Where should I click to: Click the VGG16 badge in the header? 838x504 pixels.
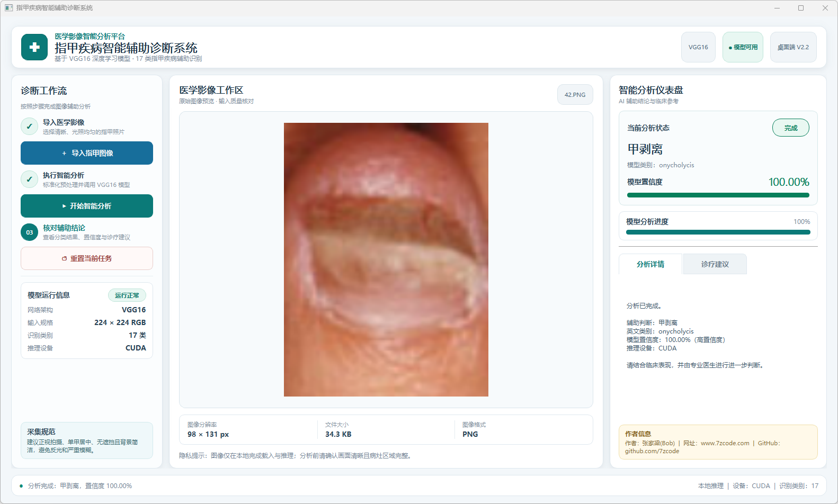click(698, 47)
